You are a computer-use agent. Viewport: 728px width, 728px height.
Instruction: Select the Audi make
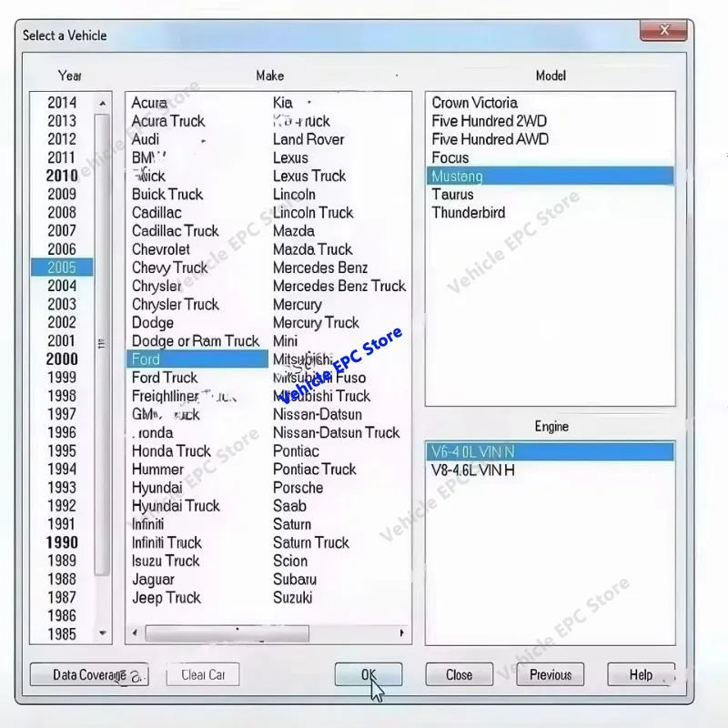pyautogui.click(x=146, y=139)
